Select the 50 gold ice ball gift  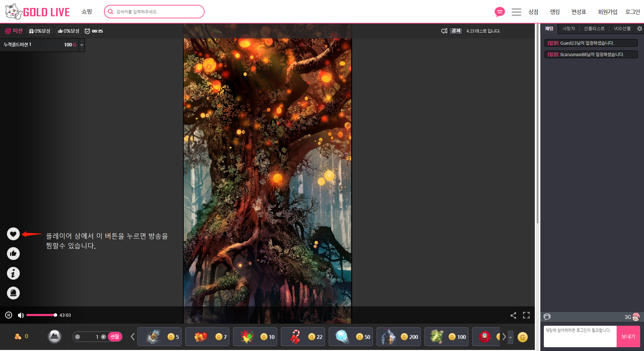click(x=351, y=337)
